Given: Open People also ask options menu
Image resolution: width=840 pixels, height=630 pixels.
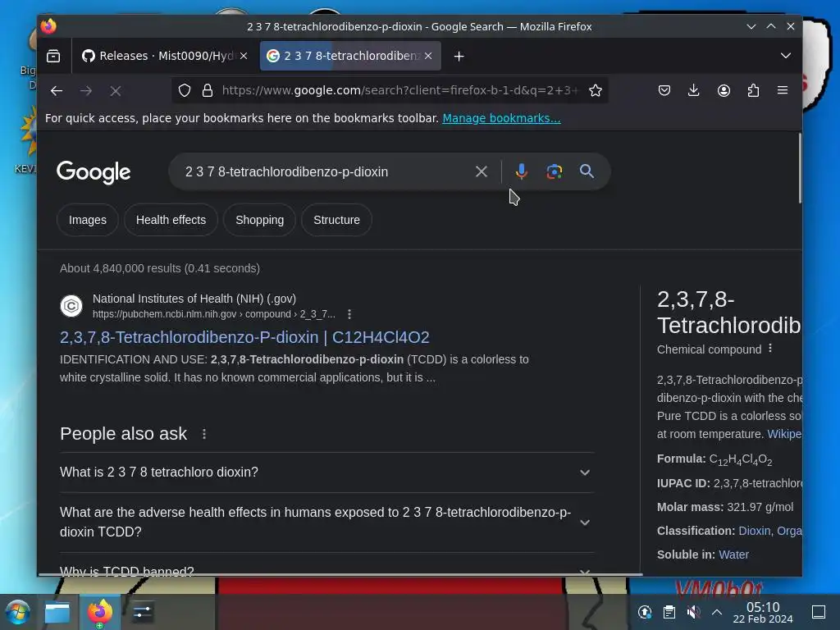Looking at the screenshot, I should [204, 434].
